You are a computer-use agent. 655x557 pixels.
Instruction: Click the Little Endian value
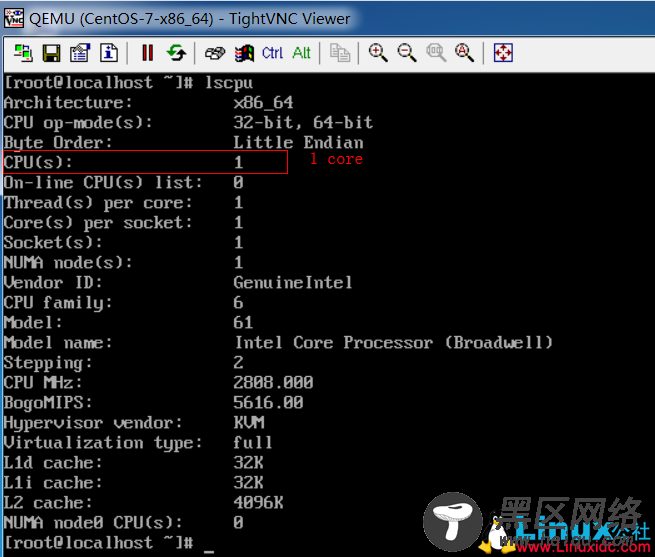click(x=298, y=142)
